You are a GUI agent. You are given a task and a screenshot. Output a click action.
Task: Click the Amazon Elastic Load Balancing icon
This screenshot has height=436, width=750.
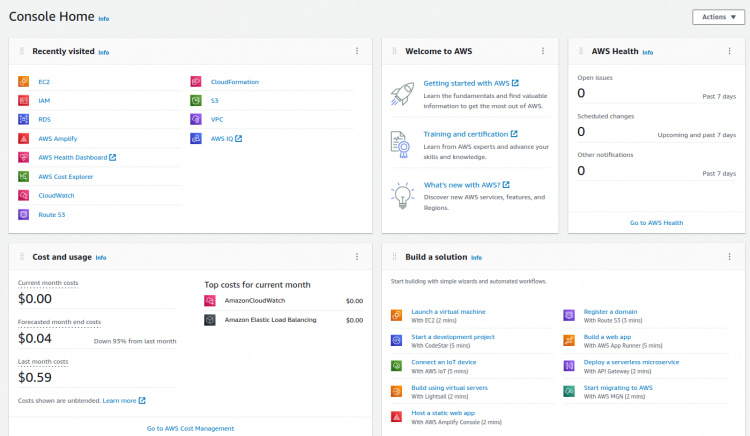pyautogui.click(x=211, y=320)
